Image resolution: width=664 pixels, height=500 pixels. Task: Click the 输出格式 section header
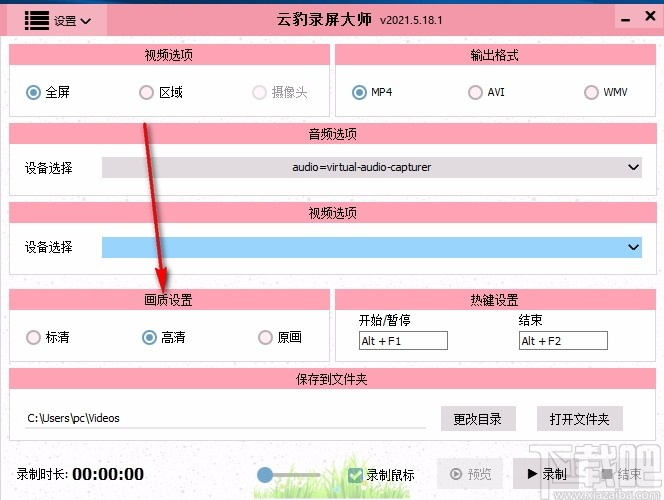[x=495, y=55]
